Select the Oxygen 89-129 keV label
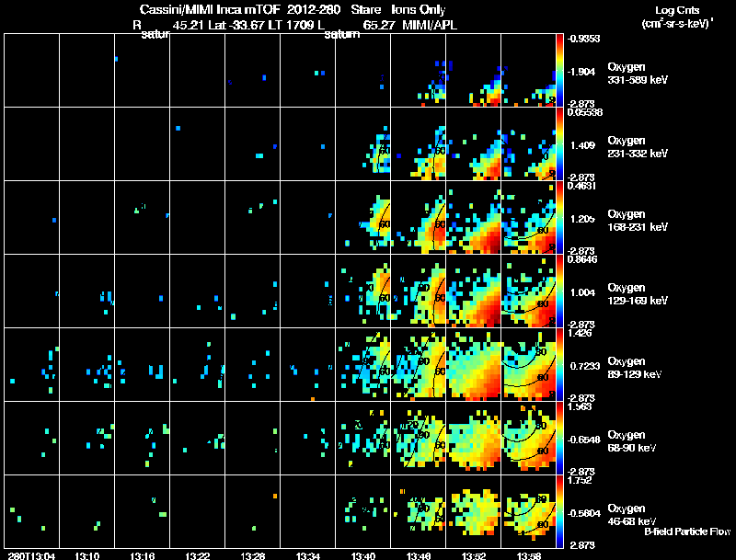The height and width of the screenshot is (560, 736). (x=634, y=368)
